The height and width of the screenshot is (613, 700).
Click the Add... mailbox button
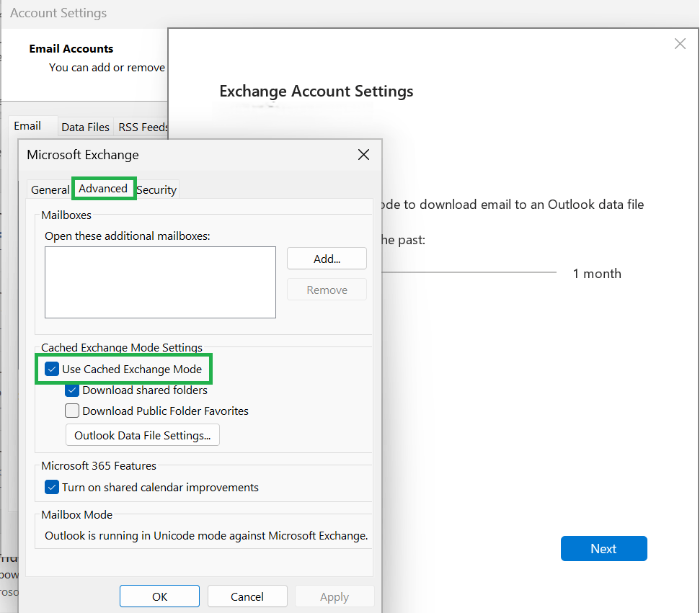tap(327, 259)
